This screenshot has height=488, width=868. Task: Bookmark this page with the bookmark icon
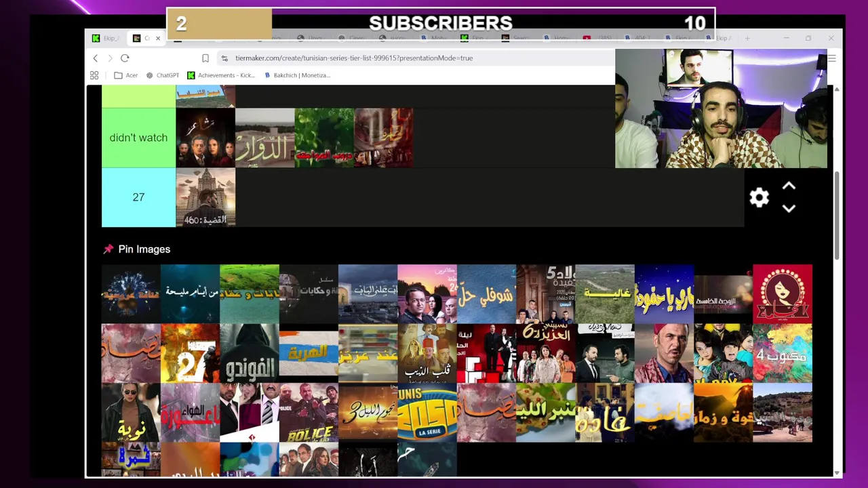pos(205,58)
